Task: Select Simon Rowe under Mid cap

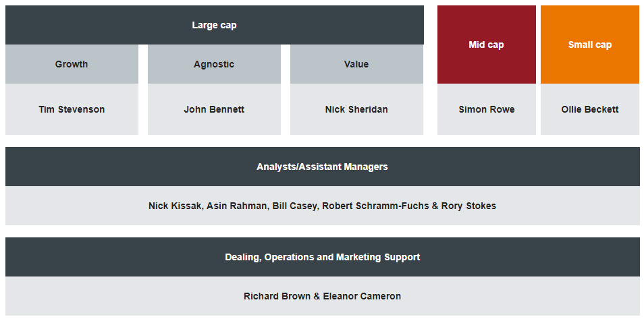Action: (x=486, y=109)
